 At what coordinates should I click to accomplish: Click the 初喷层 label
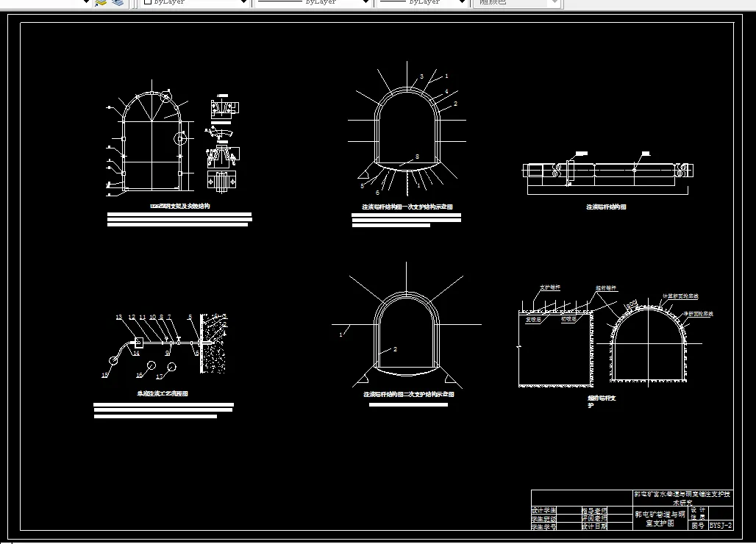point(568,319)
